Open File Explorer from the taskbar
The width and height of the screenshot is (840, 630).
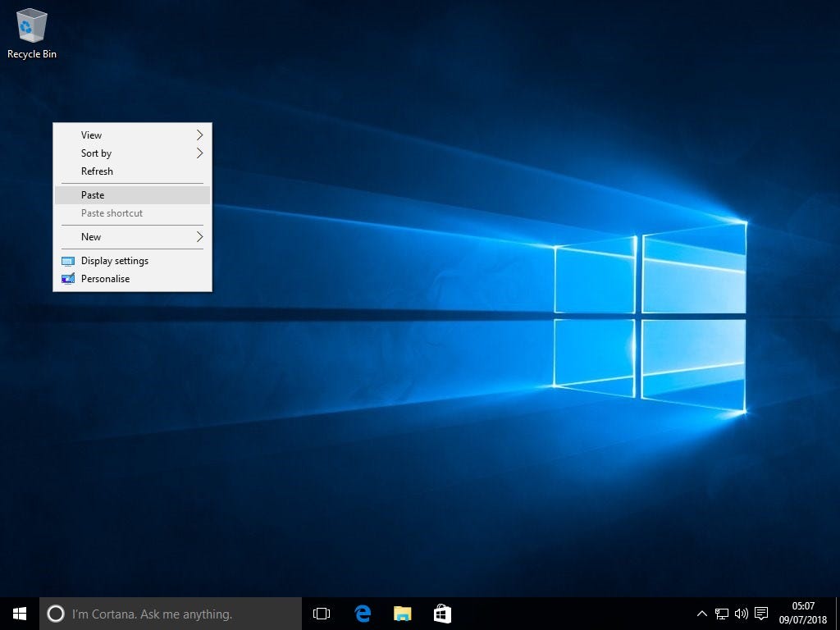tap(402, 614)
